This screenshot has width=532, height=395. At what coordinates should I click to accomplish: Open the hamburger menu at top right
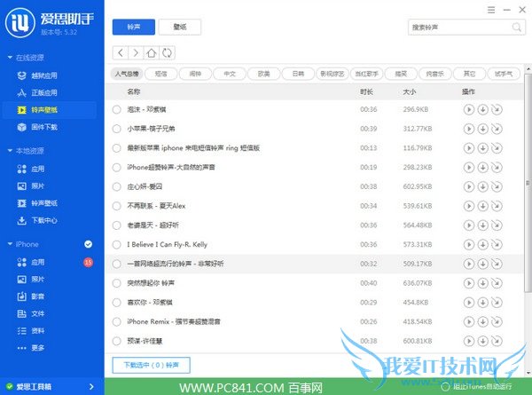click(x=491, y=10)
